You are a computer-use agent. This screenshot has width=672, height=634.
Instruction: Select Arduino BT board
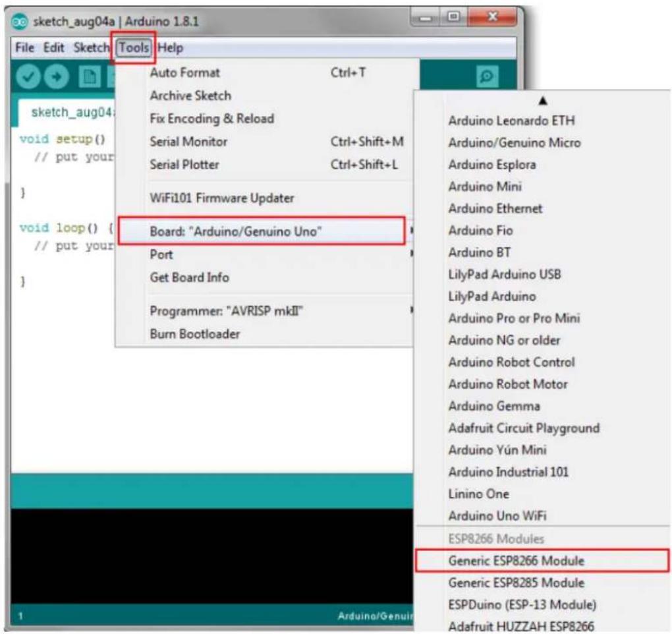click(x=543, y=252)
